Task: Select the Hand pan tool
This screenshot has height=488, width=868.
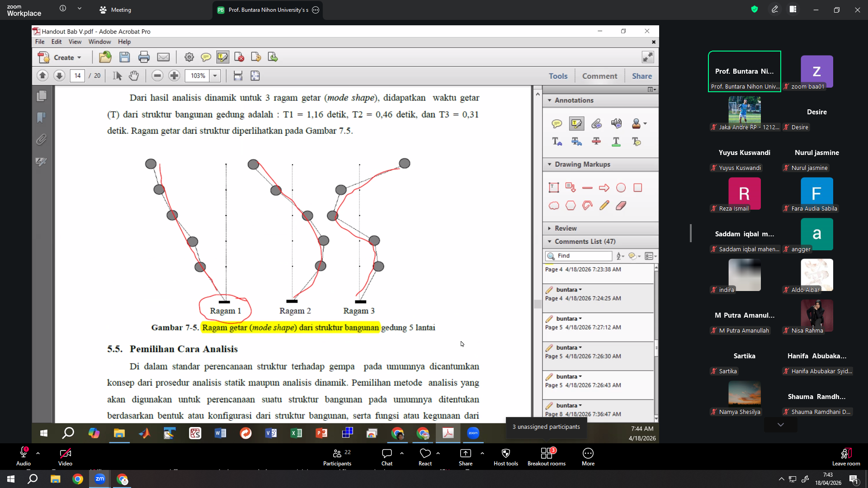Action: (x=134, y=75)
